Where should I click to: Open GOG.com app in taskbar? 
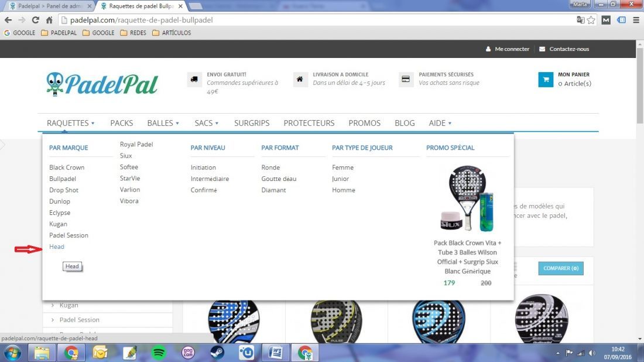point(188,353)
